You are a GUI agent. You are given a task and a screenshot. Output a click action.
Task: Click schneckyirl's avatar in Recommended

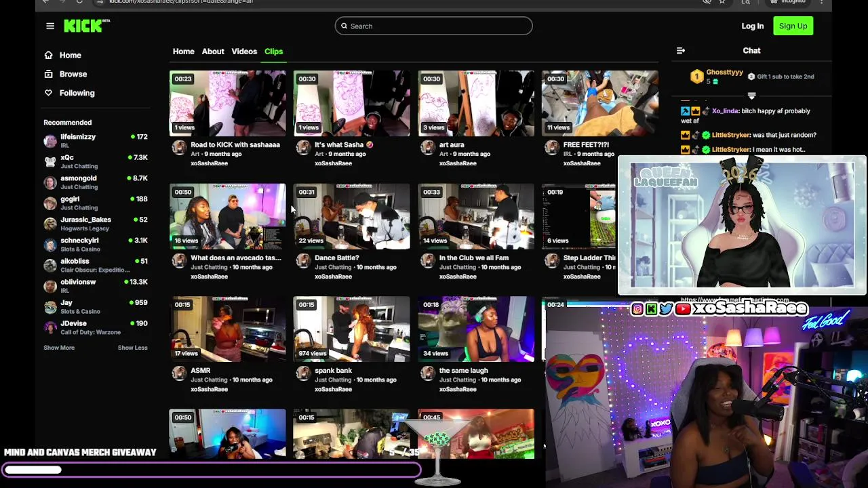tap(50, 245)
